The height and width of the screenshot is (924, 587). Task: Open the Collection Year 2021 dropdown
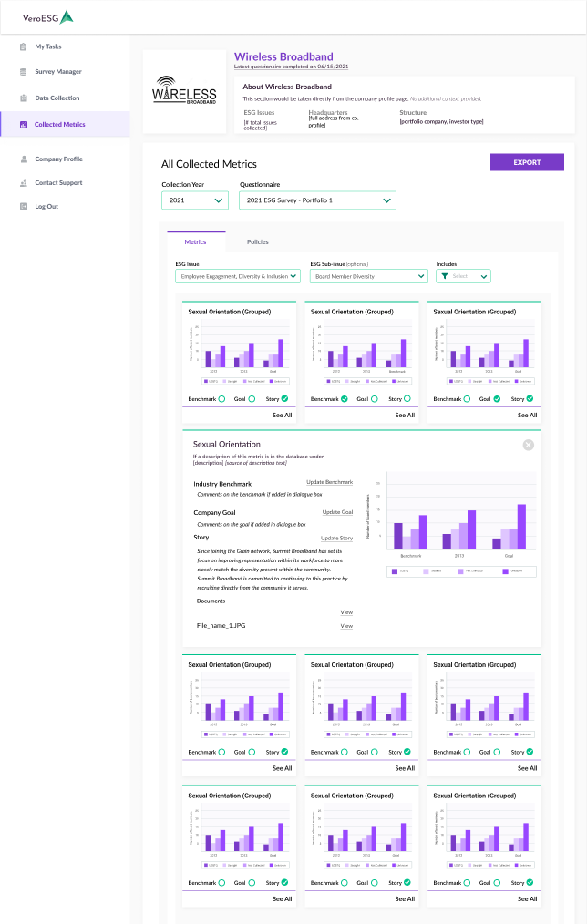click(x=194, y=200)
